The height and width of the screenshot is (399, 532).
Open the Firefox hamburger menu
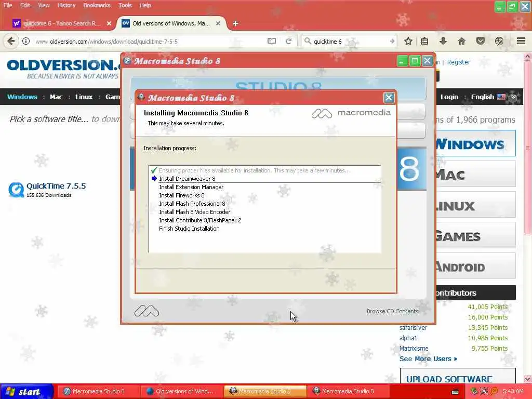pyautogui.click(x=521, y=41)
